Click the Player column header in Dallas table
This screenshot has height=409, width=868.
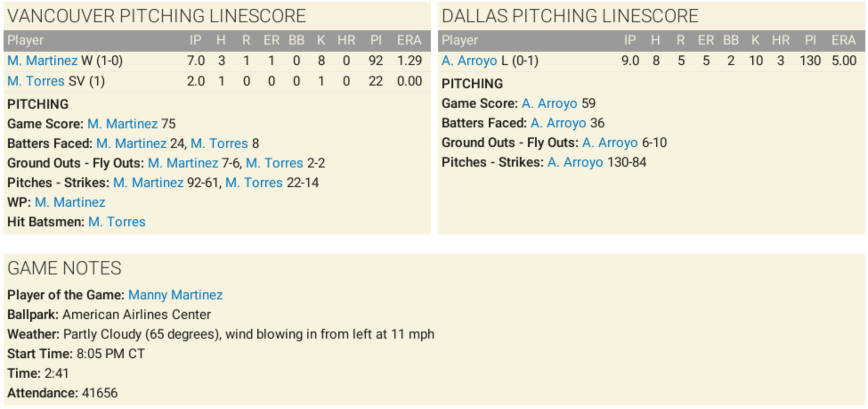pyautogui.click(x=459, y=41)
